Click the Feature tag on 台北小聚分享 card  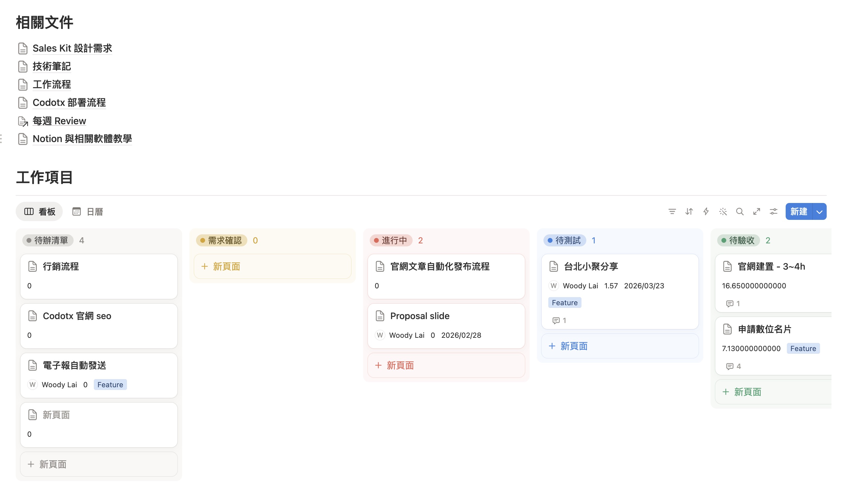coord(564,303)
